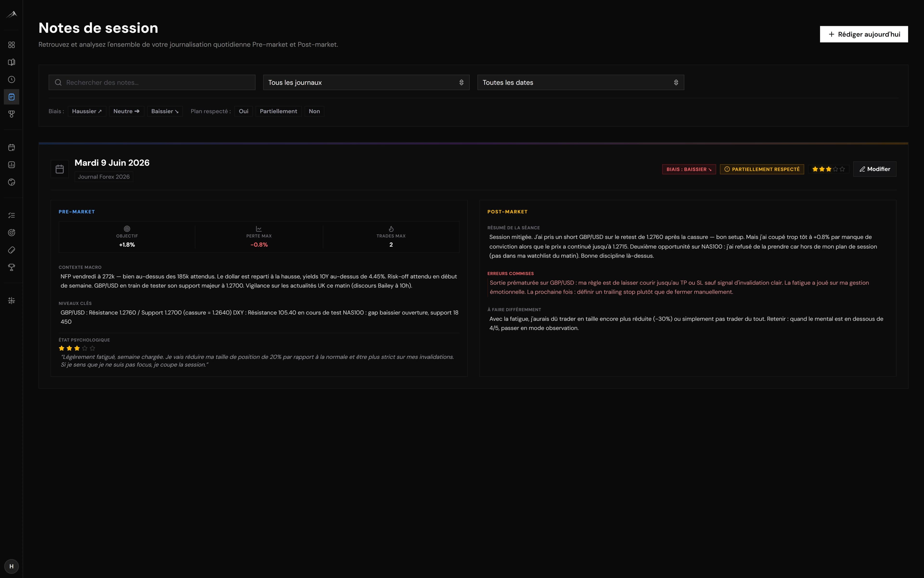The image size is (924, 578).
Task: Filter plan respected by Partiellement
Action: 278,111
